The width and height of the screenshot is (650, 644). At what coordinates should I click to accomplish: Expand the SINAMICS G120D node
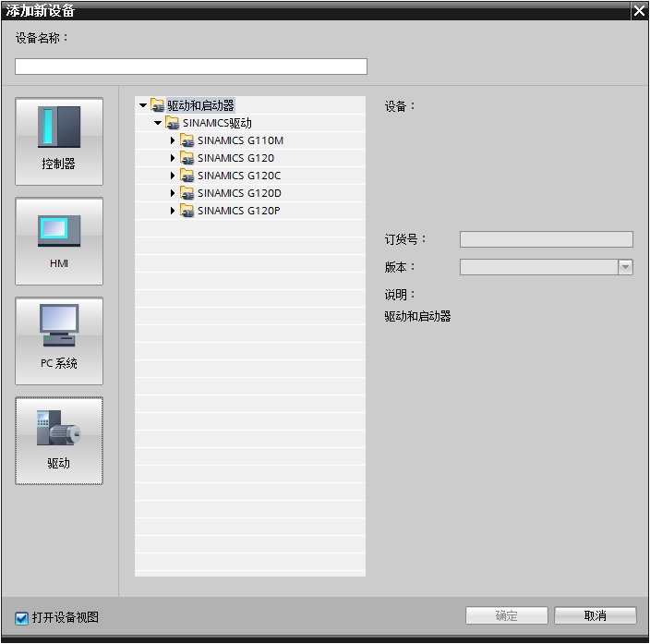point(173,193)
